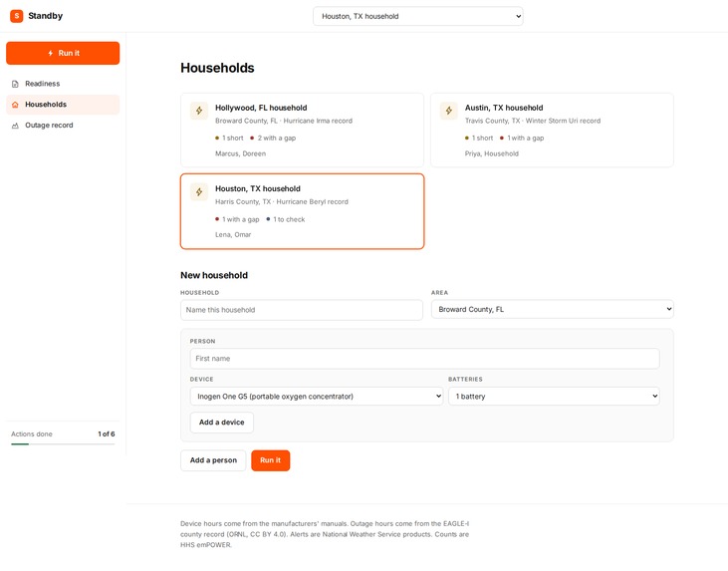This screenshot has height=571, width=728.
Task: Click the lightning icon on Austin, TX card
Action: pos(449,111)
